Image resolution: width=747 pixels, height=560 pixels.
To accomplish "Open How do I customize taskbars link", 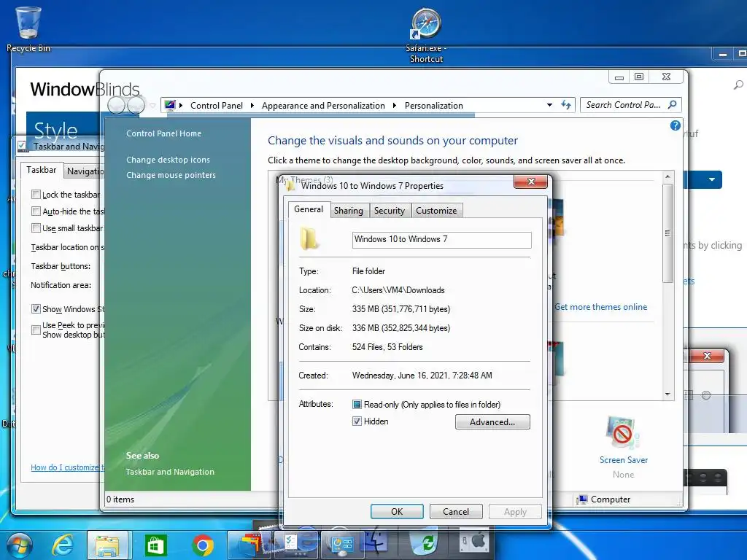I will [x=67, y=467].
